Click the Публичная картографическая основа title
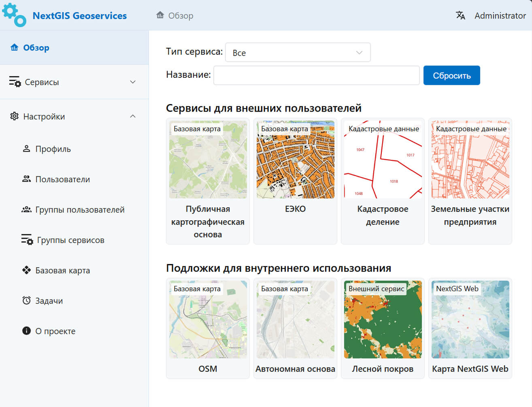 click(x=208, y=222)
